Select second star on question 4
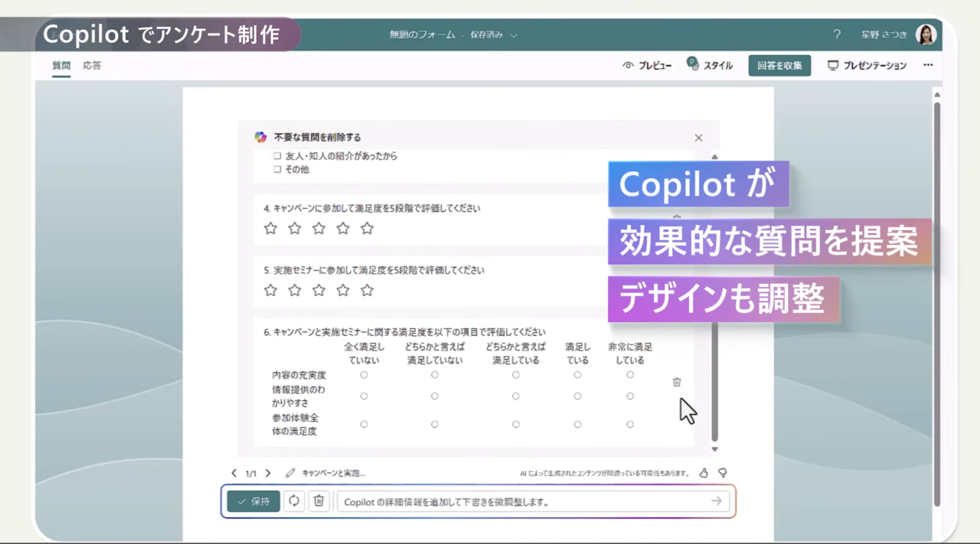 click(x=295, y=228)
